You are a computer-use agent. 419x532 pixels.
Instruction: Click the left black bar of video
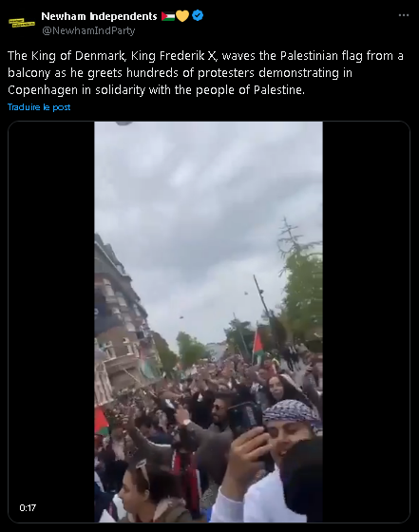coord(51,322)
